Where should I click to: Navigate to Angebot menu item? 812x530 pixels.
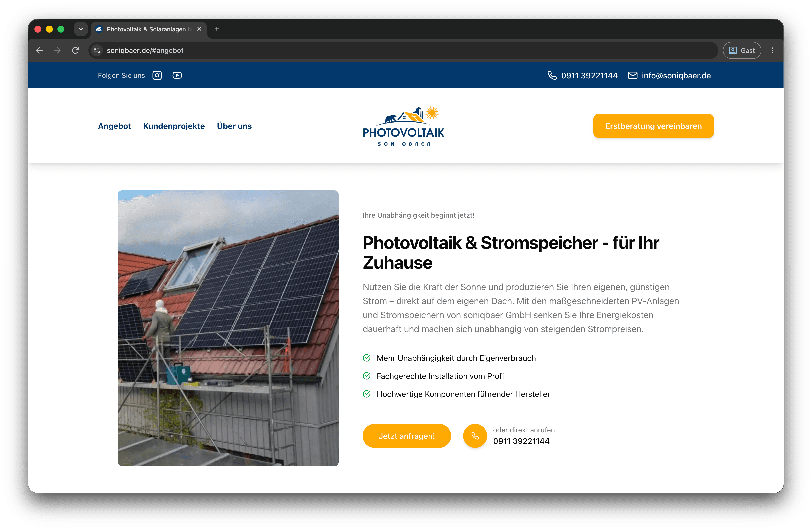point(115,126)
